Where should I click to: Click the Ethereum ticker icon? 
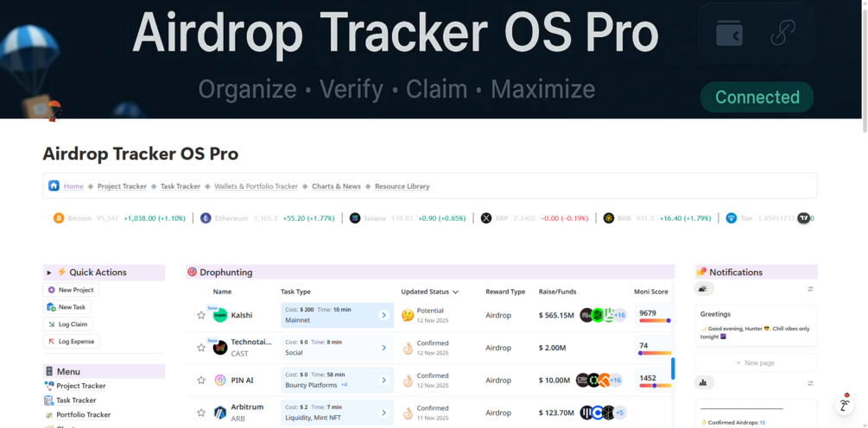(x=206, y=218)
